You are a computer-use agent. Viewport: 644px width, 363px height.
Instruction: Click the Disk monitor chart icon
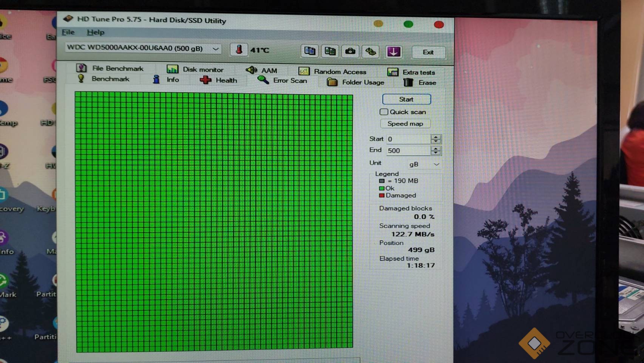172,69
